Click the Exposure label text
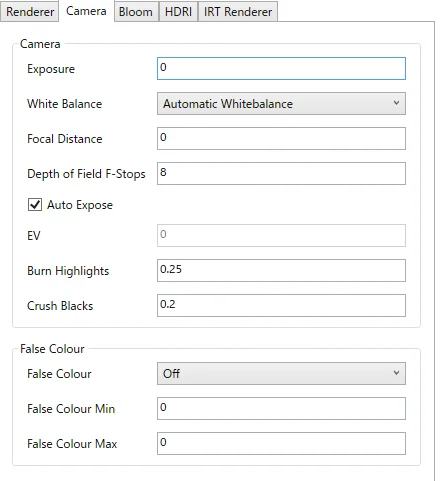Screen dimensions: 445x481 (x=51, y=69)
